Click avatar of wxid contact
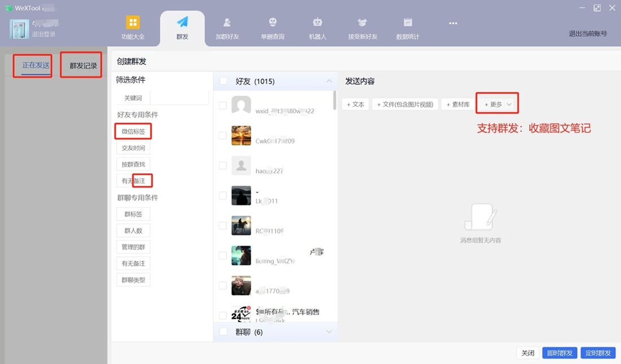 pos(241,106)
